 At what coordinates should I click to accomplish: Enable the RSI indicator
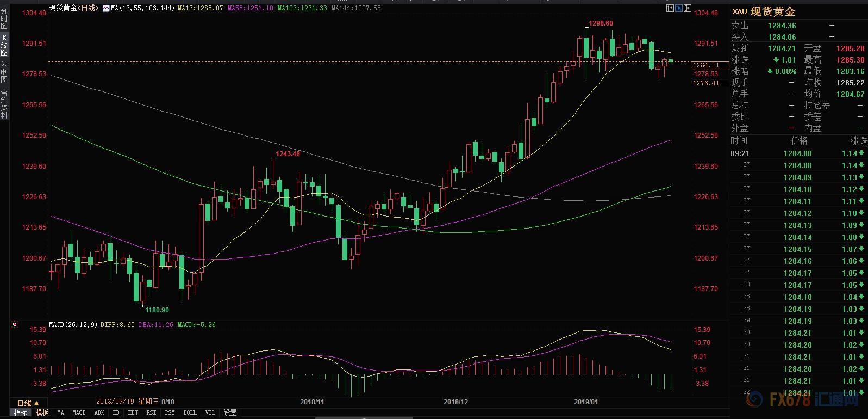(x=151, y=413)
